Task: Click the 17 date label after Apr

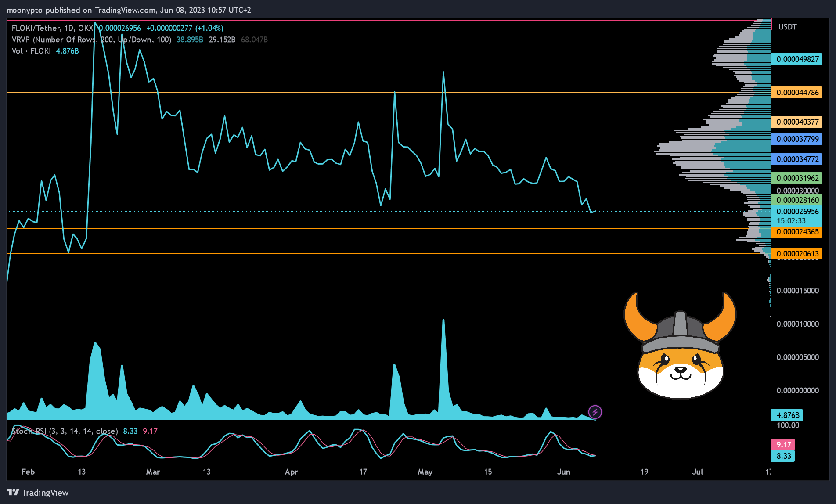Action: tap(363, 472)
